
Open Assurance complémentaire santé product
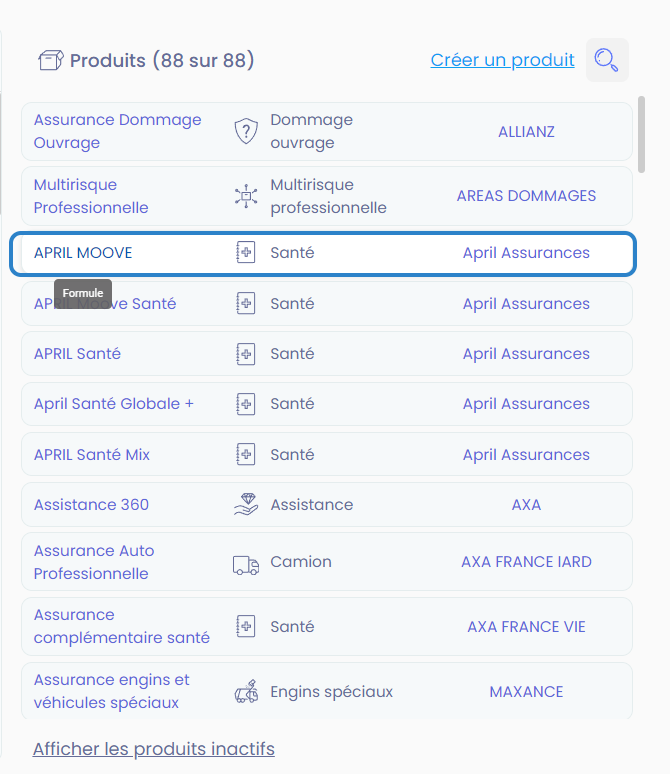pyautogui.click(x=121, y=626)
